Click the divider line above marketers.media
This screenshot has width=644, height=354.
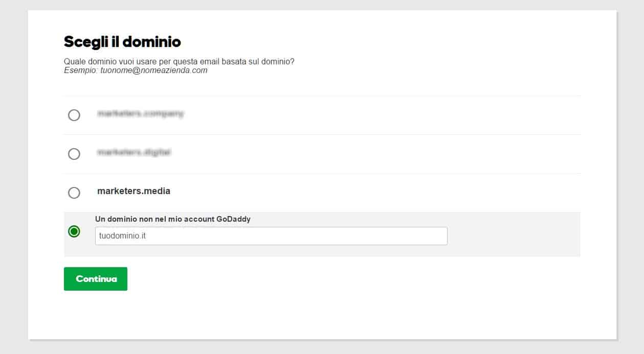pos(322,173)
